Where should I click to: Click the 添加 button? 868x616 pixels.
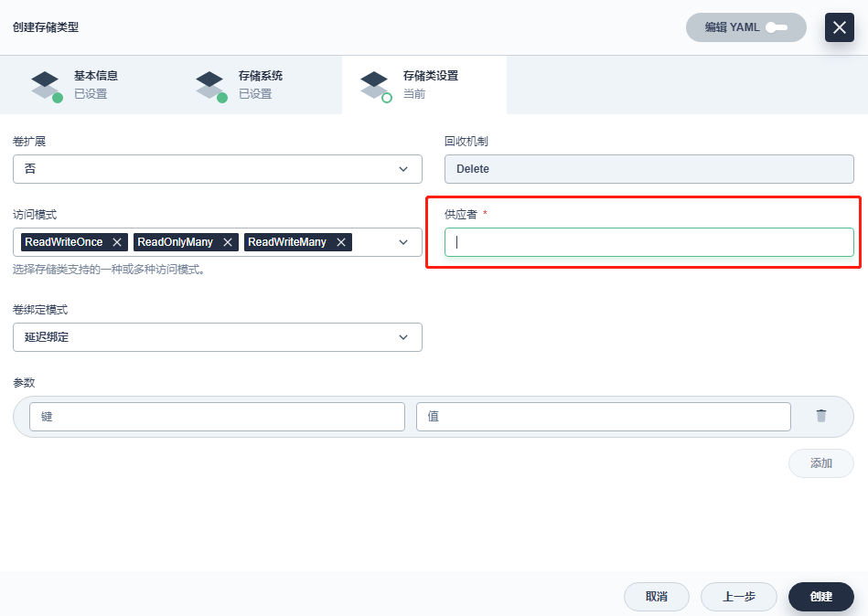tap(821, 463)
